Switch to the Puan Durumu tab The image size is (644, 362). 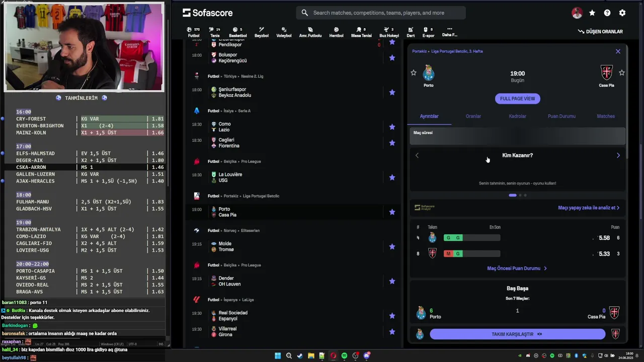coord(561,116)
